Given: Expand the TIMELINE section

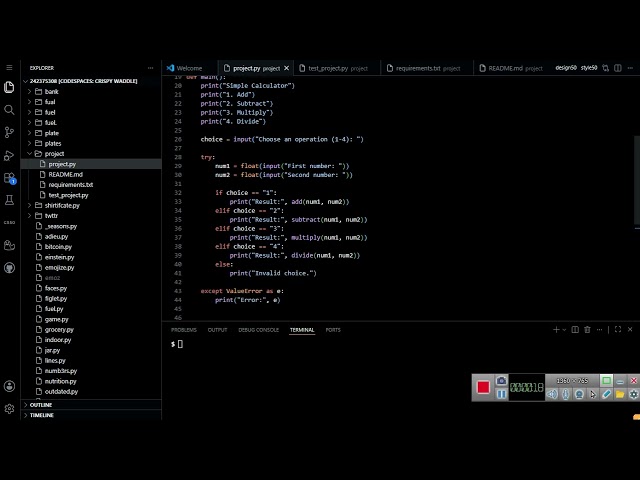Looking at the screenshot, I should tap(91, 415).
